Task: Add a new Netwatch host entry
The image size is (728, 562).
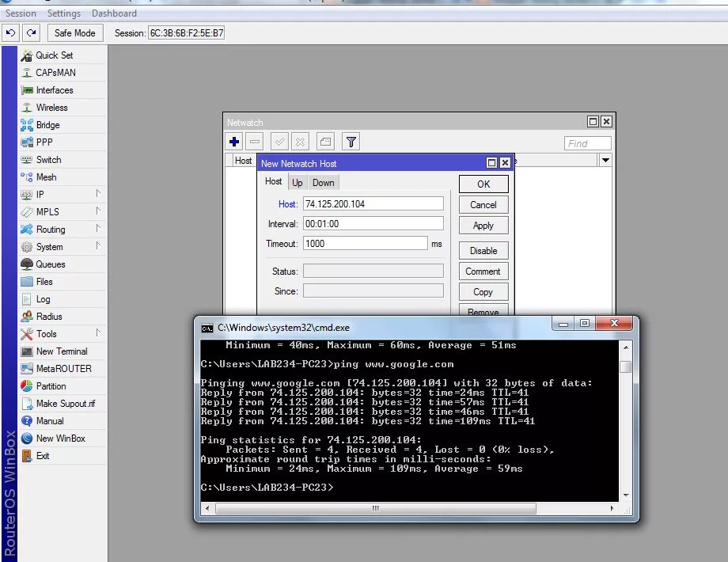Action: tap(233, 141)
